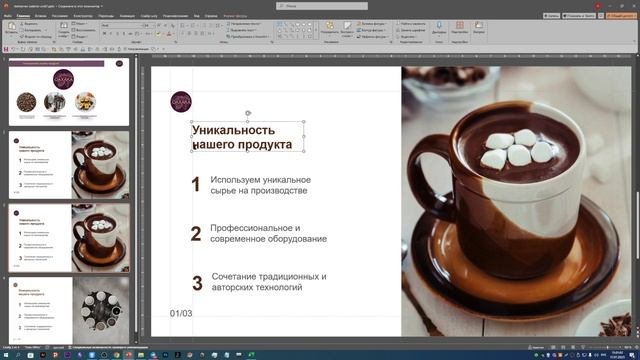Toggle Underline formatting
The width and height of the screenshot is (640, 360).
(x=118, y=34)
